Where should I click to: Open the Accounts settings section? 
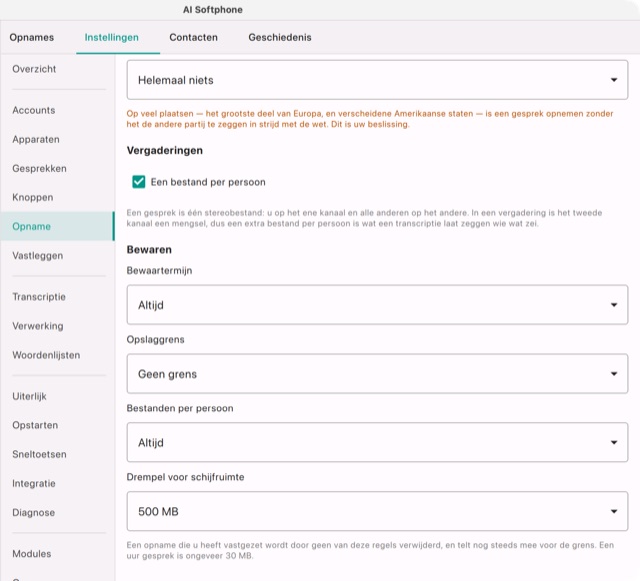34,110
